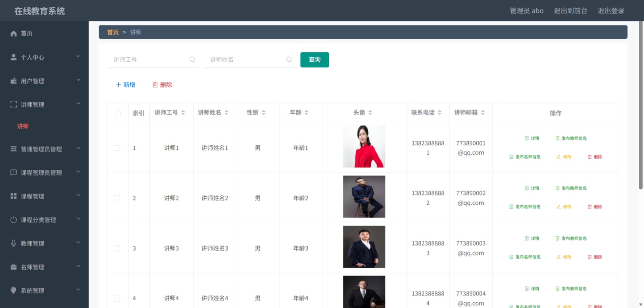Sort by 联系电话 column arrows

pyautogui.click(x=439, y=112)
